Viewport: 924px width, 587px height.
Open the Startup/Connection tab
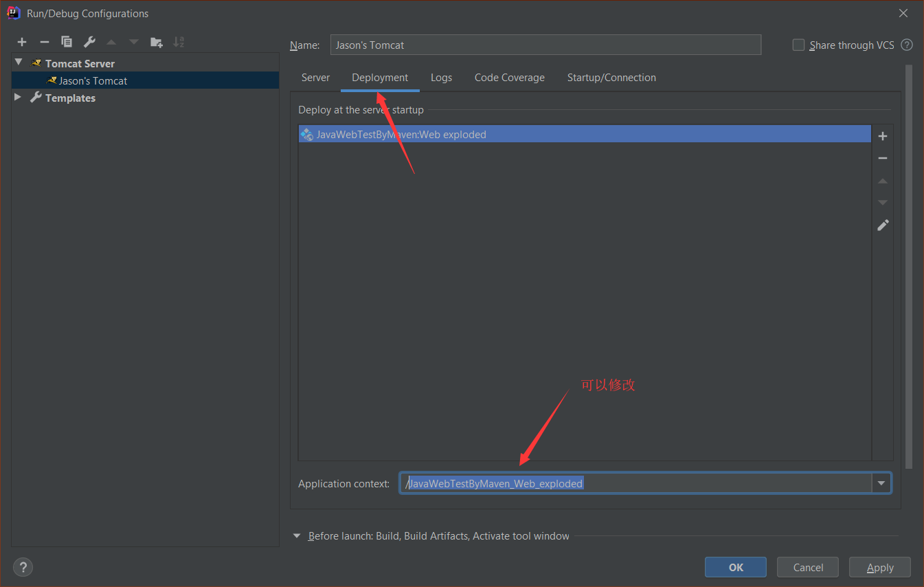point(611,78)
